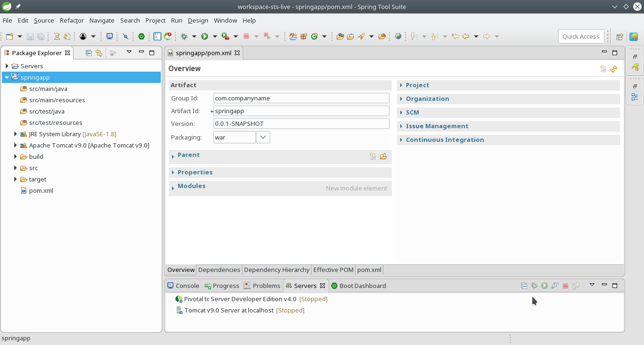Click the New Aspect (AJ) toolbar icon
The width and height of the screenshot is (644, 345).
click(293, 36)
